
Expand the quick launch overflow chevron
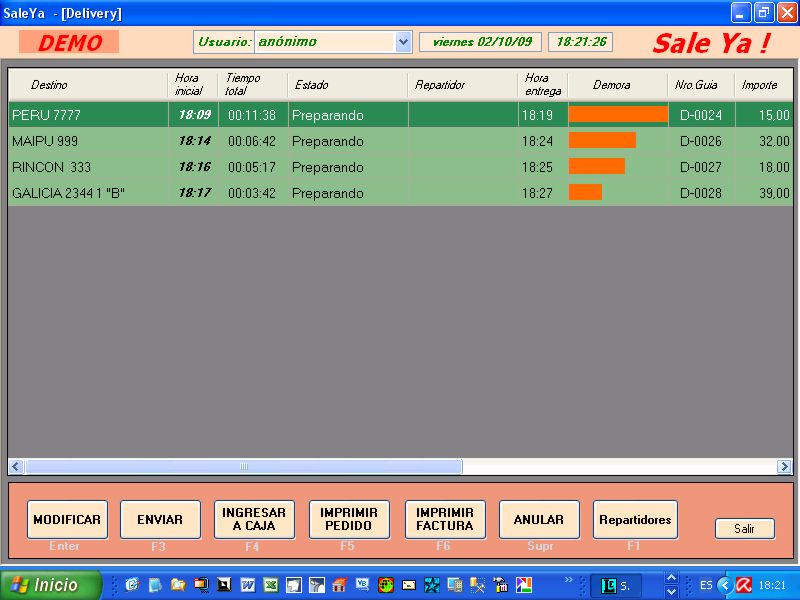[x=568, y=580]
